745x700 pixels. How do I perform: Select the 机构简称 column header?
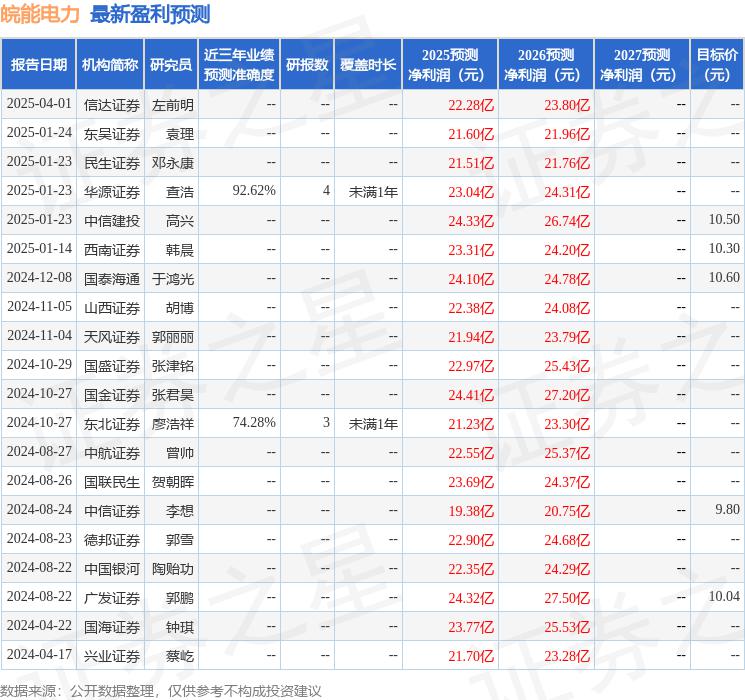(110, 65)
